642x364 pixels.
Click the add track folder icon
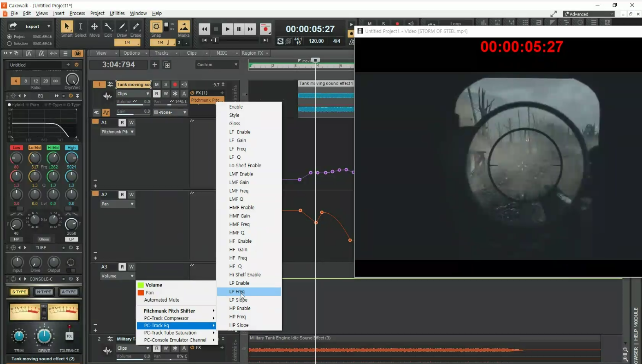[167, 64]
